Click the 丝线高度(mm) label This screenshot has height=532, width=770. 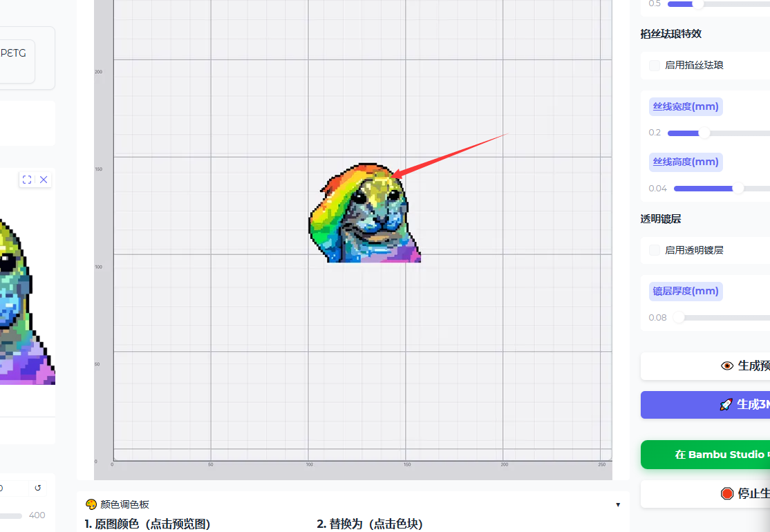click(686, 162)
